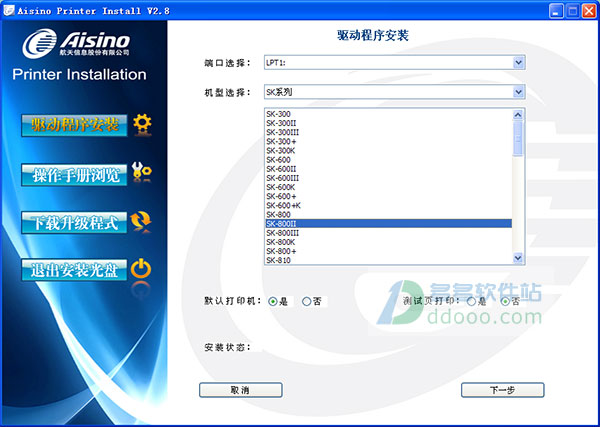Select SK-800+ in the model list
This screenshot has height=427, width=600.
tap(388, 251)
